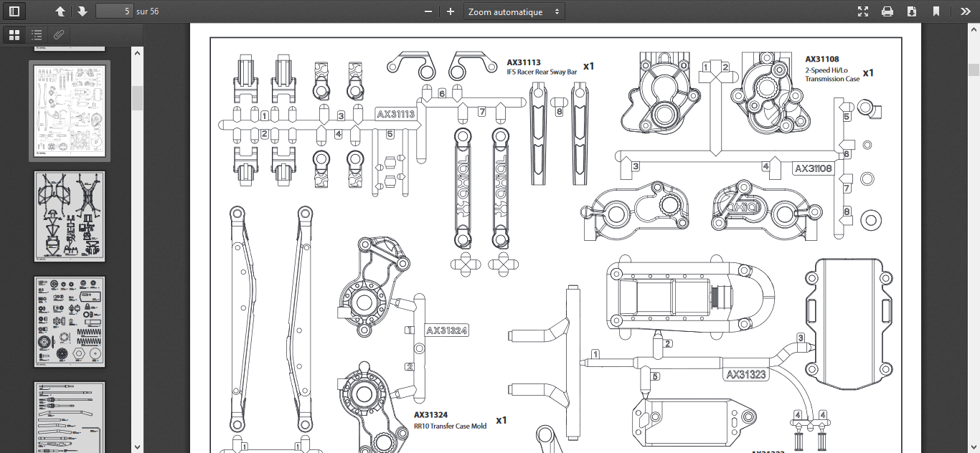Switch to presentation fullscreen mode

click(x=863, y=11)
